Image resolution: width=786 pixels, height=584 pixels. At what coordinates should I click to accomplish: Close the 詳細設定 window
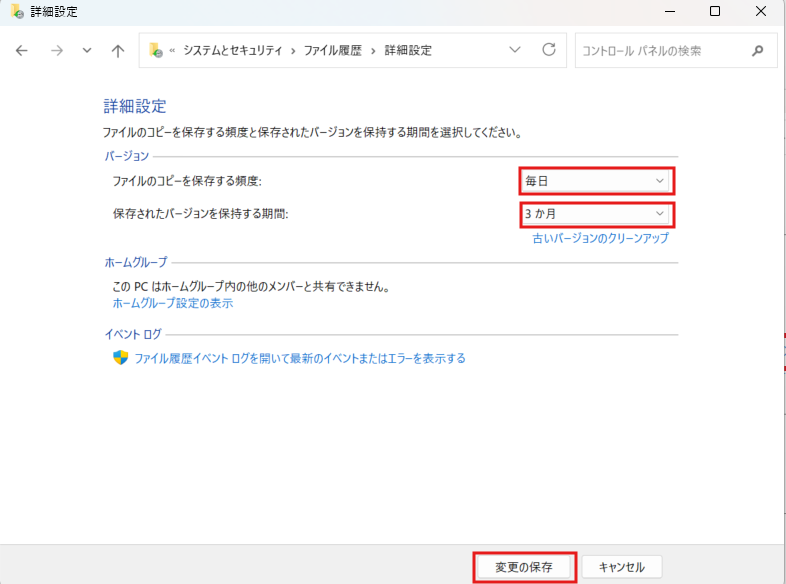[x=760, y=11]
